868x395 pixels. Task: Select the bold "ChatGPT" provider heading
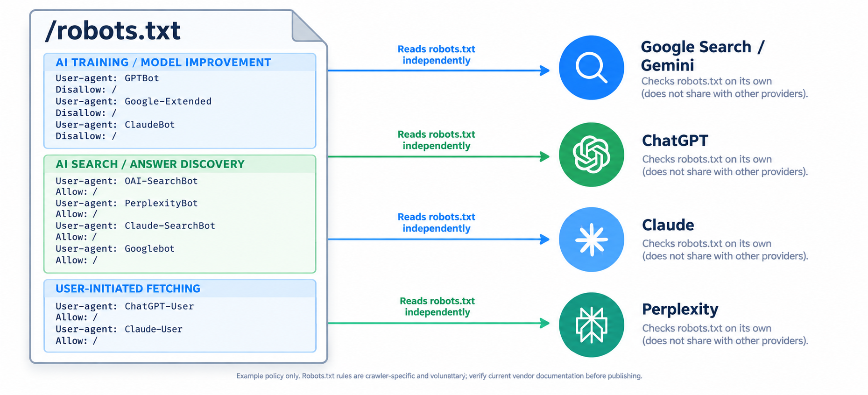[x=675, y=141]
